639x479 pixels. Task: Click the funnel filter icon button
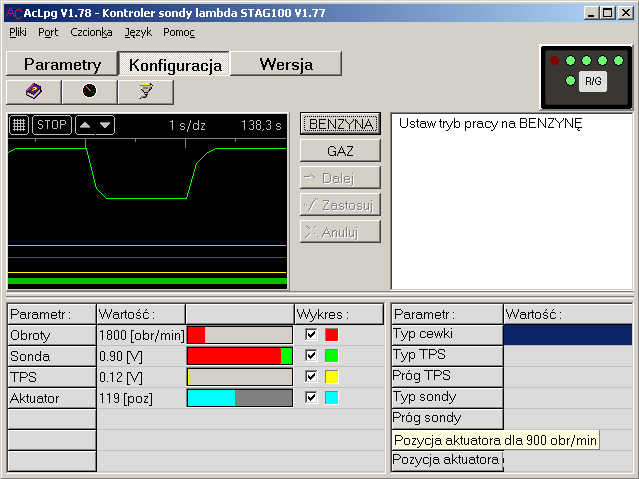145,92
